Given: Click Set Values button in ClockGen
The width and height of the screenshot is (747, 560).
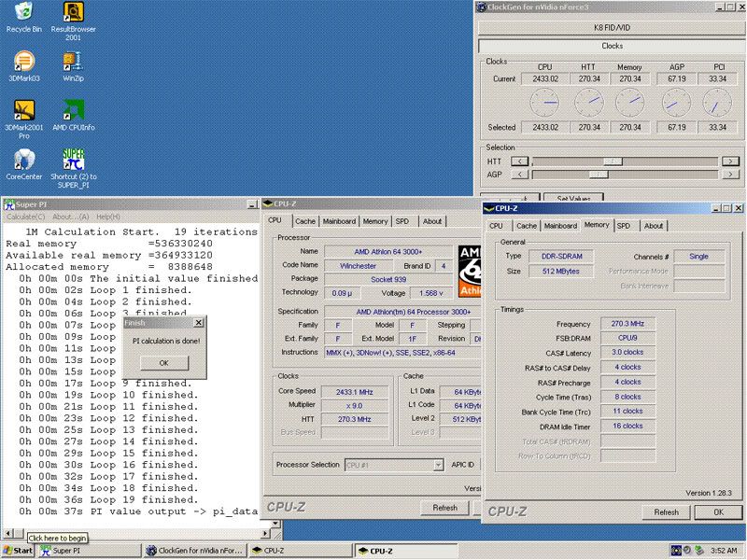Looking at the screenshot, I should (x=573, y=196).
